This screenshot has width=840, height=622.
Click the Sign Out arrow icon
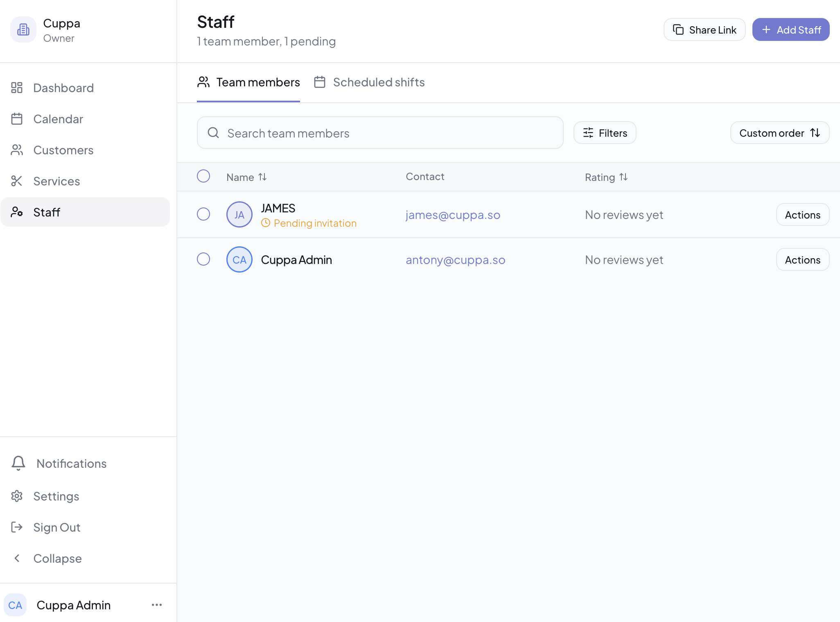click(x=17, y=527)
